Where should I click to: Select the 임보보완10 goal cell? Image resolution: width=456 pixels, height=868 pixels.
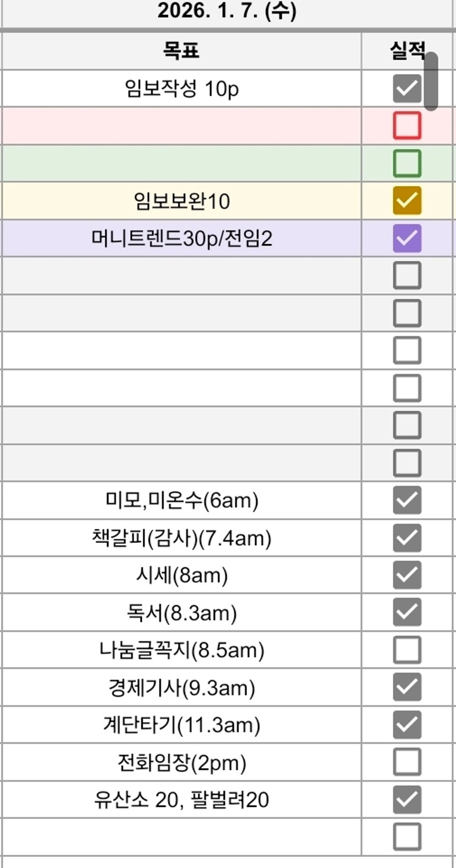point(181,201)
